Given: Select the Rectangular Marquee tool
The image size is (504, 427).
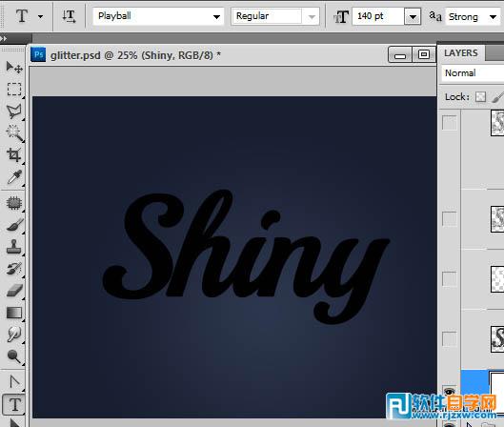Looking at the screenshot, I should 14,89.
